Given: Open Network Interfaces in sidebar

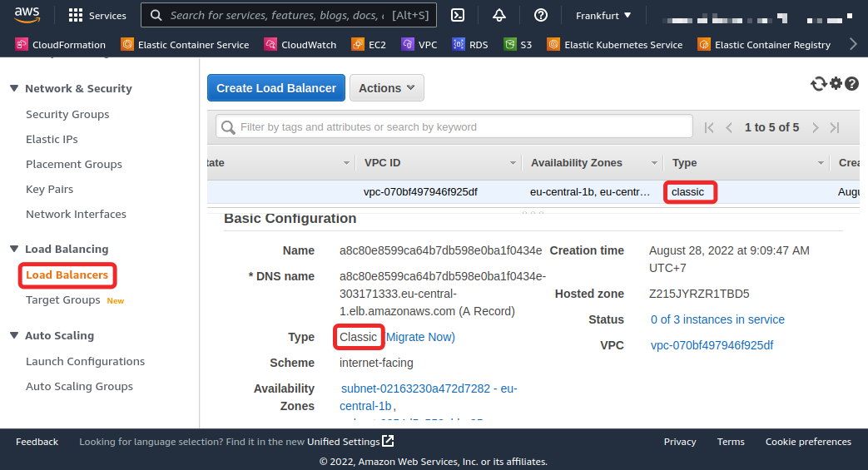Looking at the screenshot, I should (x=76, y=214).
